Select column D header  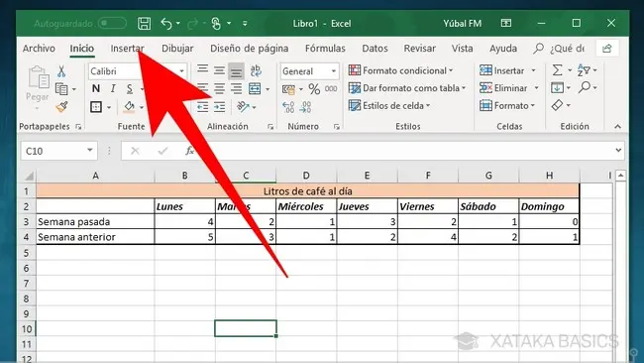[x=306, y=176]
